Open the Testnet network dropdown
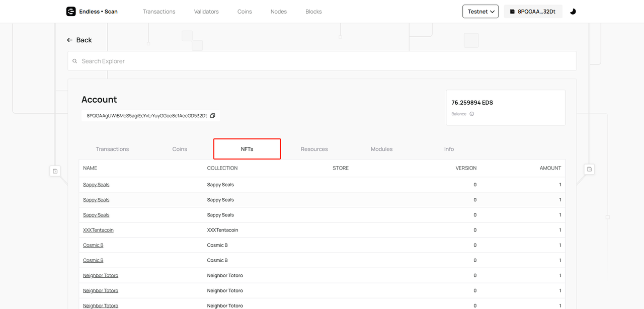Image resolution: width=644 pixels, height=309 pixels. coord(480,12)
